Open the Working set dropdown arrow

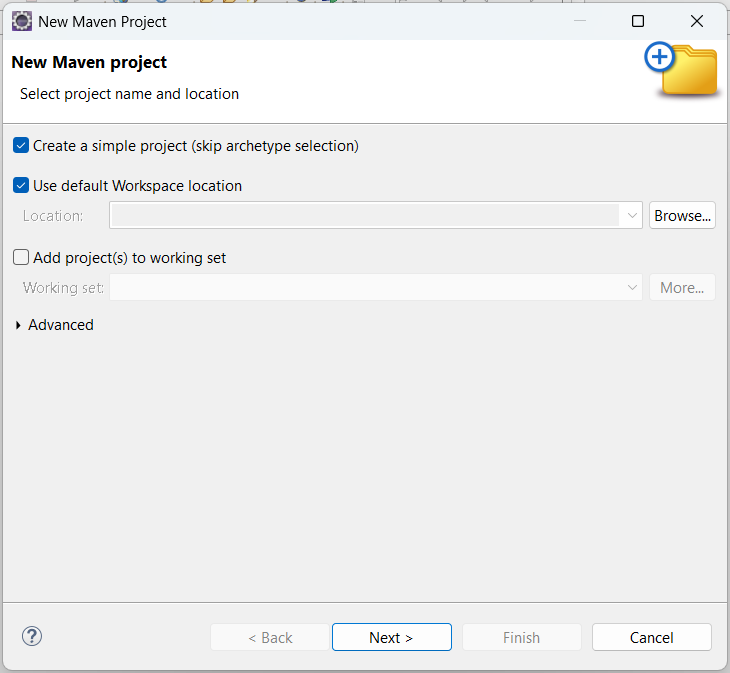[631, 288]
